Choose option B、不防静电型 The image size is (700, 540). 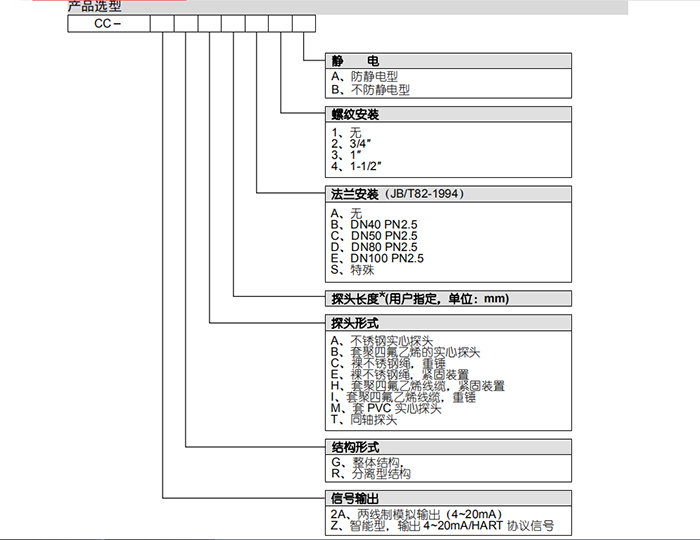370,89
